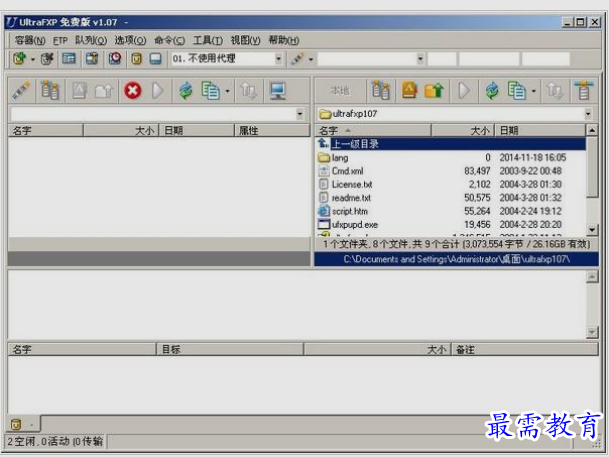The image size is (609, 457).
Task: Go up a folder with right pane icon
Action: [434, 90]
